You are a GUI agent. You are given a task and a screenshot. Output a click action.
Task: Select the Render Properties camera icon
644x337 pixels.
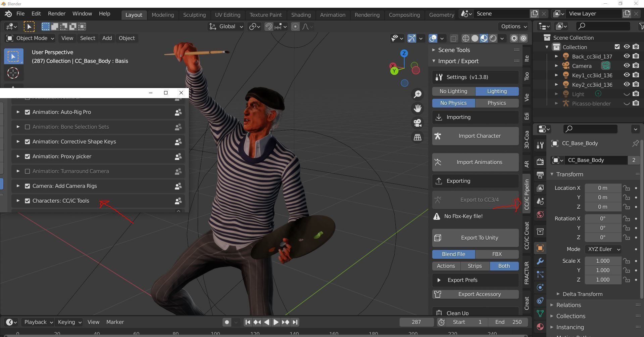pyautogui.click(x=540, y=162)
